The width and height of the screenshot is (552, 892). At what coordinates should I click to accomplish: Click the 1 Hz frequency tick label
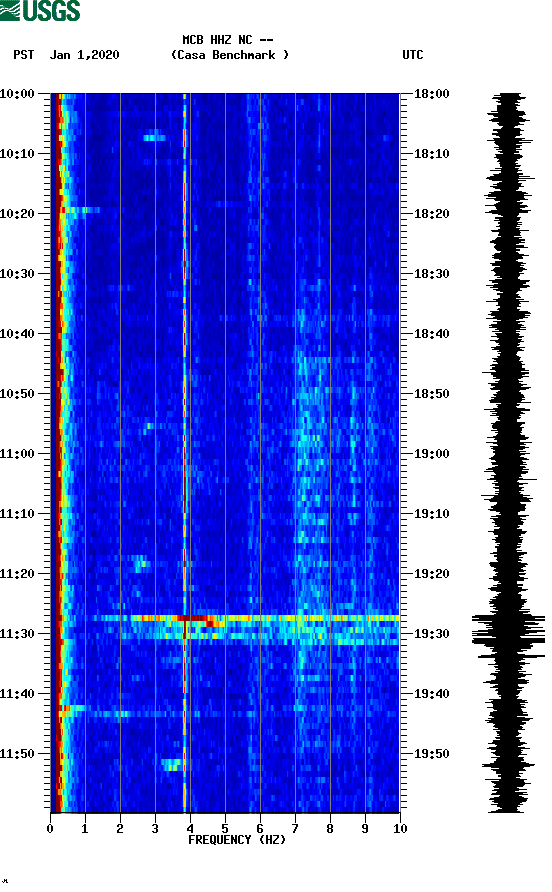(85, 829)
